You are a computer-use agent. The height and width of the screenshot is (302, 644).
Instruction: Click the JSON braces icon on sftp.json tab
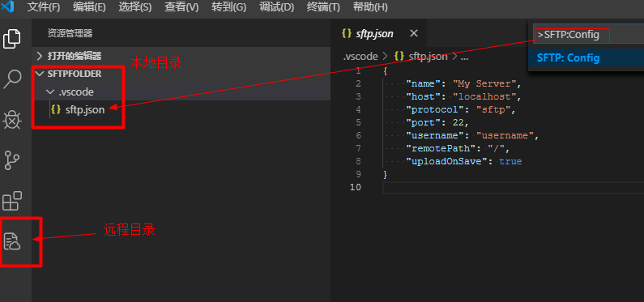[346, 34]
